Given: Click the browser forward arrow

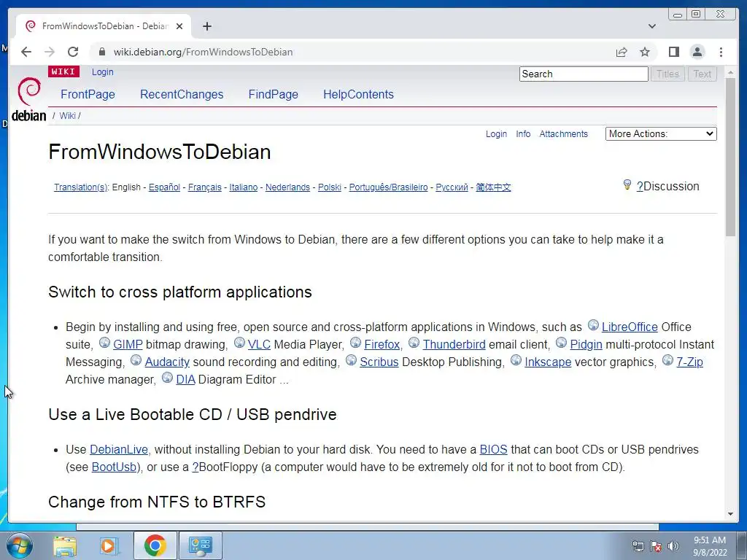Looking at the screenshot, I should pos(50,52).
